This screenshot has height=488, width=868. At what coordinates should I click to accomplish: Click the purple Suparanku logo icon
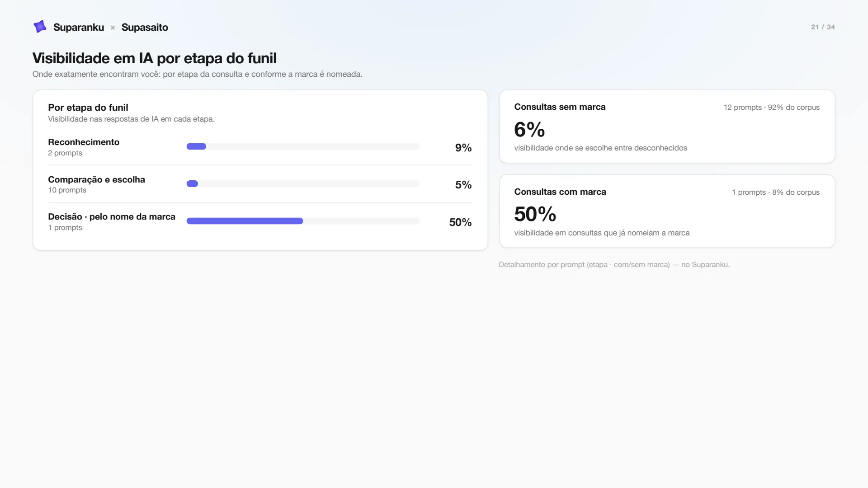click(40, 27)
